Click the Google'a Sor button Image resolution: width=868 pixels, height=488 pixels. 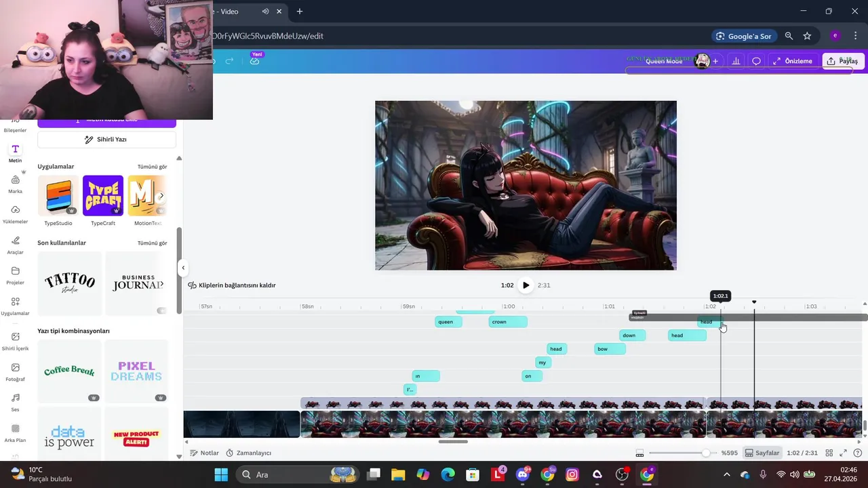743,36
